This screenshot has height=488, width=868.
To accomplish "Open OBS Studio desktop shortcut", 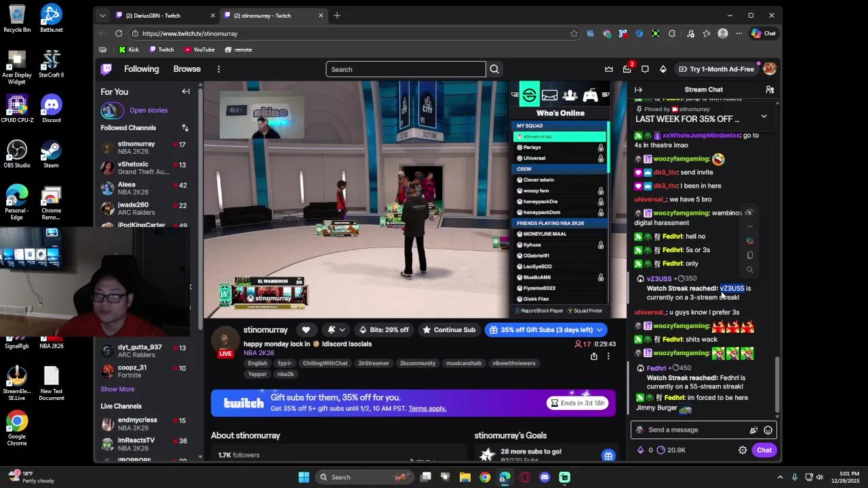I will point(17,154).
